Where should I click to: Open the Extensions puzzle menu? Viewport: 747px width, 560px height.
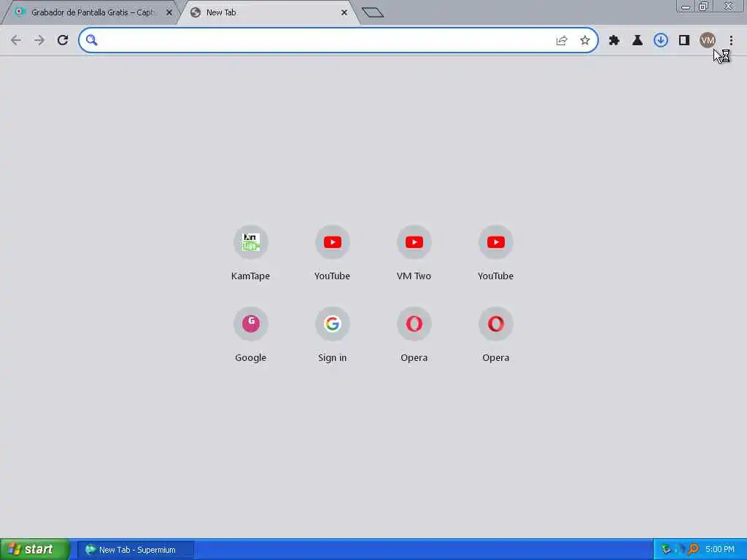(614, 41)
